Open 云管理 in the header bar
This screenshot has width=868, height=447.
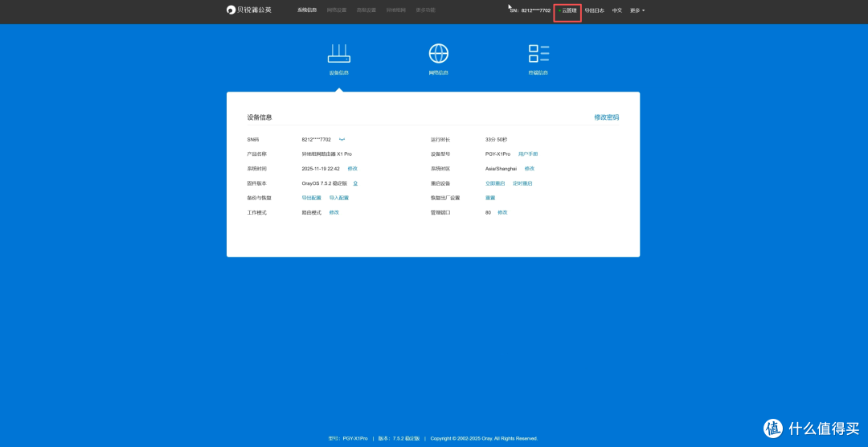(567, 10)
